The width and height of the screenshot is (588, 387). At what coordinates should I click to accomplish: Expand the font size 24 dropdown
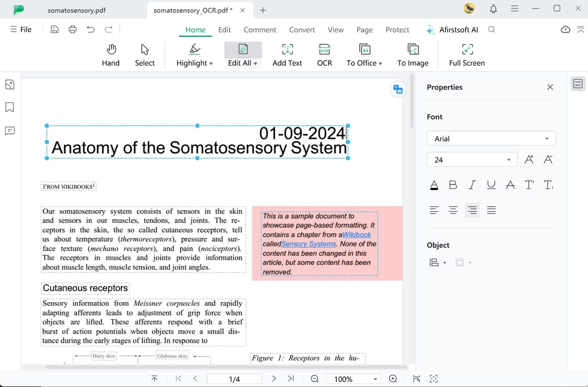pos(508,159)
